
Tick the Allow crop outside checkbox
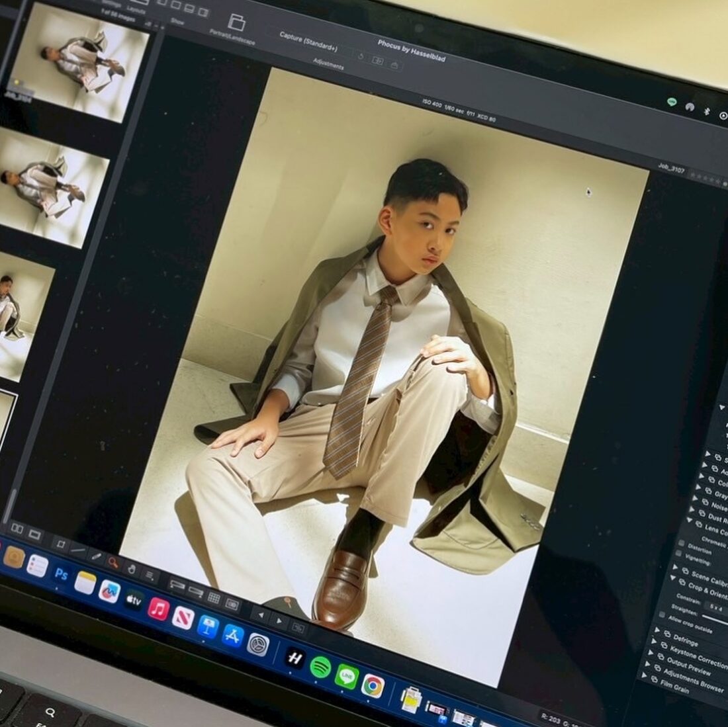(x=662, y=615)
